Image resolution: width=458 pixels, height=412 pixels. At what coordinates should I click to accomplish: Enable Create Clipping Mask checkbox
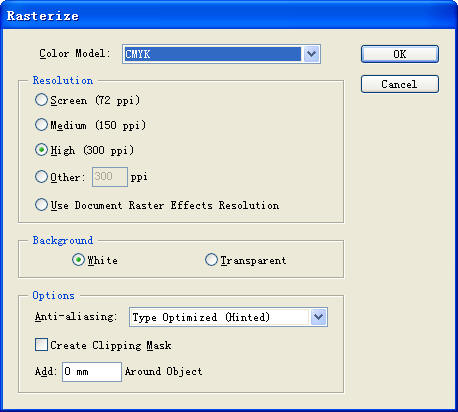point(41,345)
